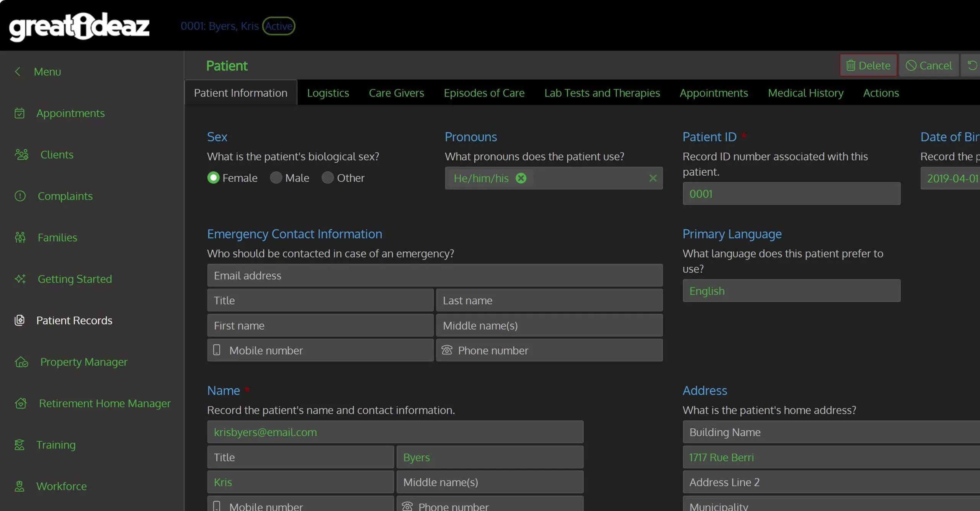Click the Workforce person icon

click(20, 487)
